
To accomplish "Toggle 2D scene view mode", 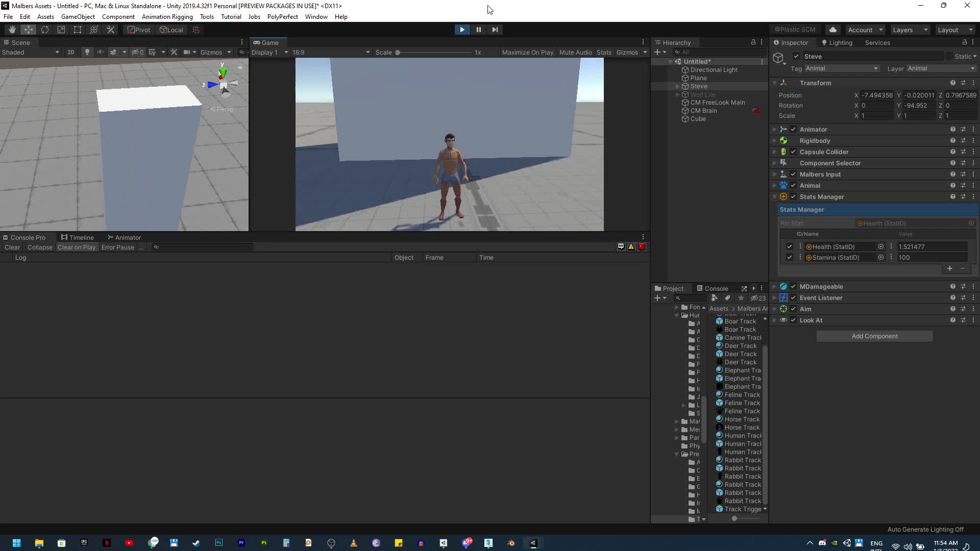I will coord(70,52).
